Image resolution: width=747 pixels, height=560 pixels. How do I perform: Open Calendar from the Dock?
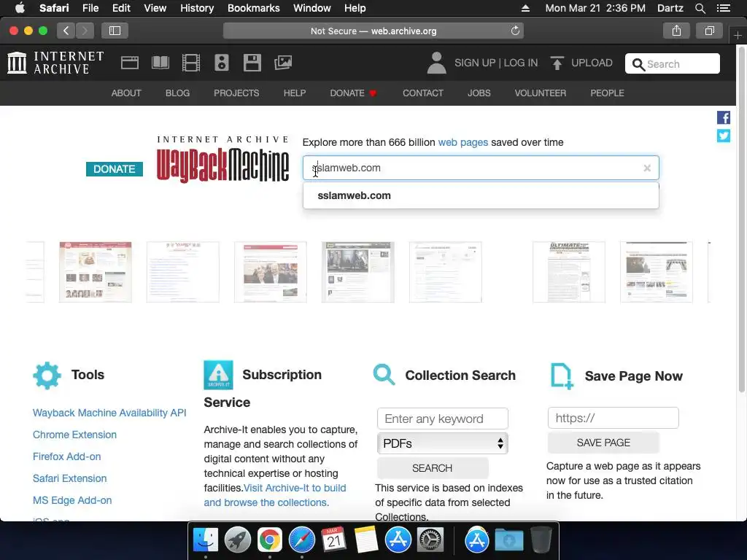pyautogui.click(x=333, y=540)
